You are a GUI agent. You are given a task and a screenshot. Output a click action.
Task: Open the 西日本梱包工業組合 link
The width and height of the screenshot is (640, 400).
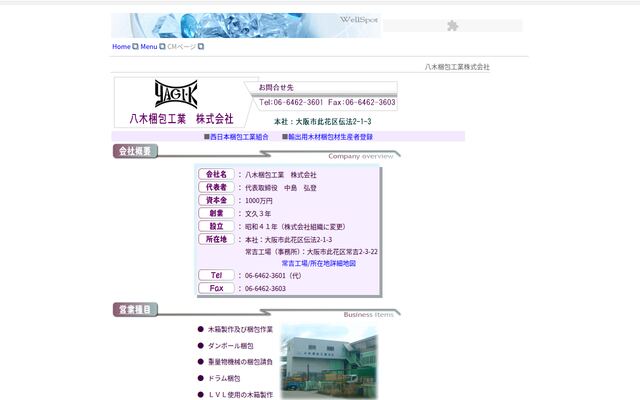(239, 137)
